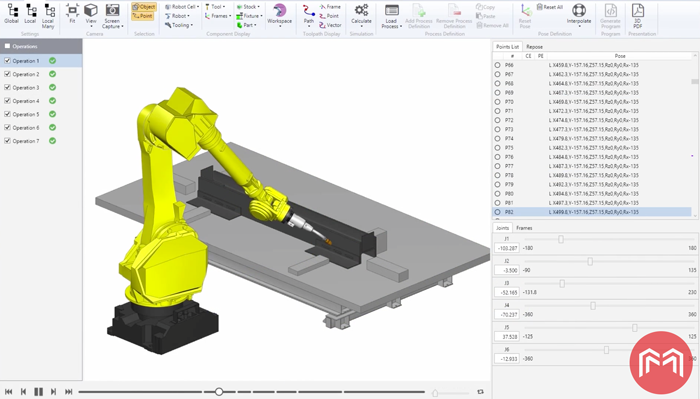
Task: Uncheck the Operation 3 checkbox
Action: tap(7, 87)
